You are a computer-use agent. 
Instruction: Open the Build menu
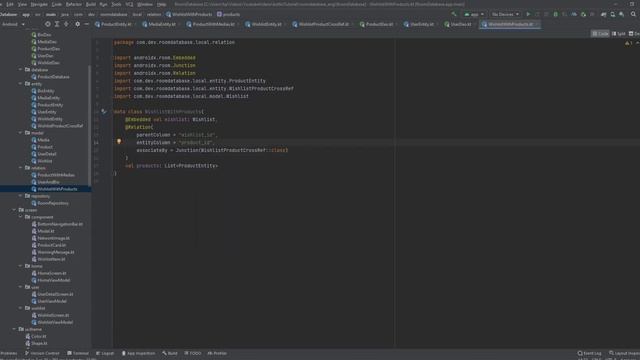(x=91, y=4)
